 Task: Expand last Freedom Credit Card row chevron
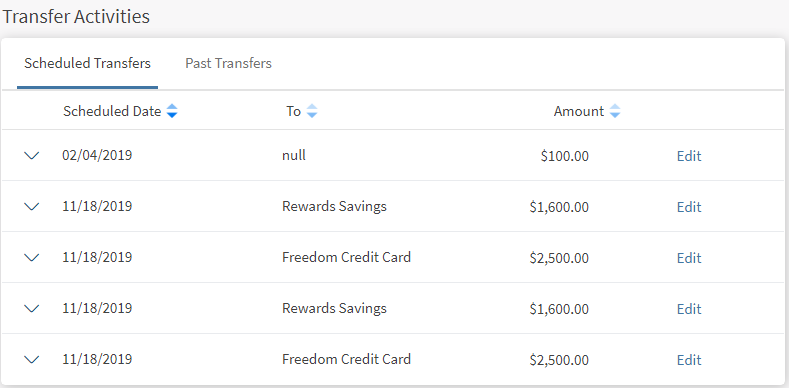[32, 359]
